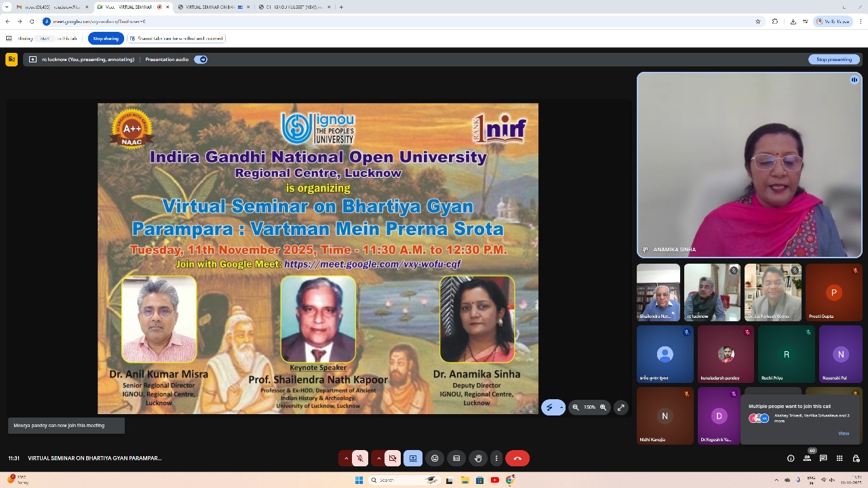
Task: Expand the camera video settings arrow
Action: (378, 459)
